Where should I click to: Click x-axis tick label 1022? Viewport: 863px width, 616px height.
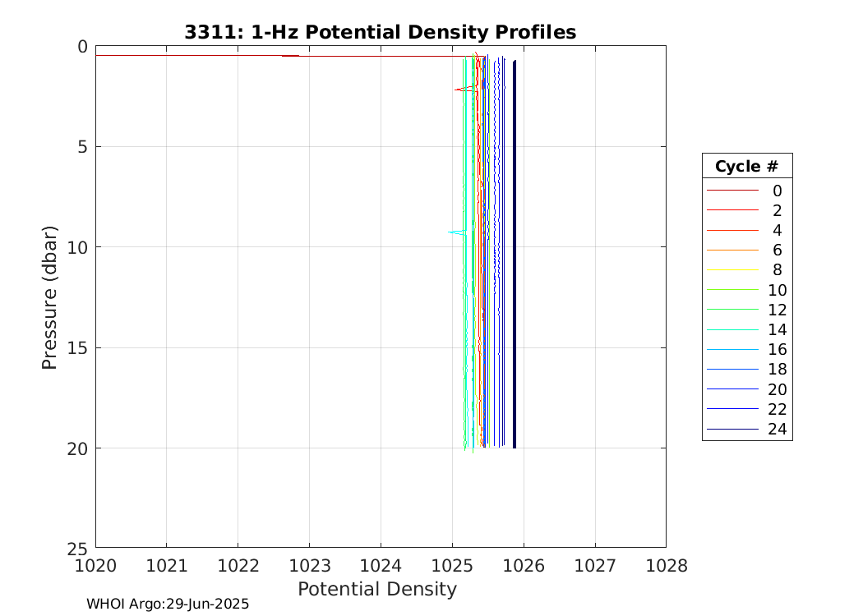[x=238, y=565]
